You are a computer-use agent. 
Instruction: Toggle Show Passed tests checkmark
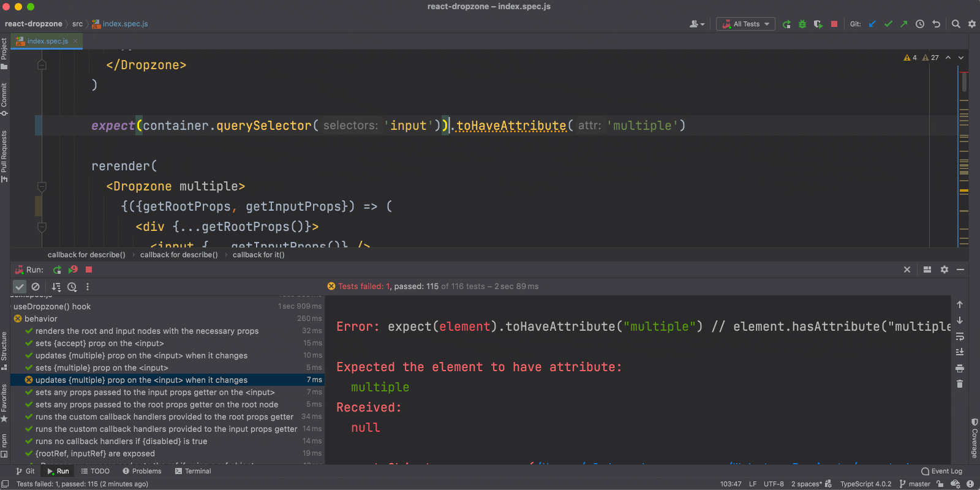coord(20,287)
